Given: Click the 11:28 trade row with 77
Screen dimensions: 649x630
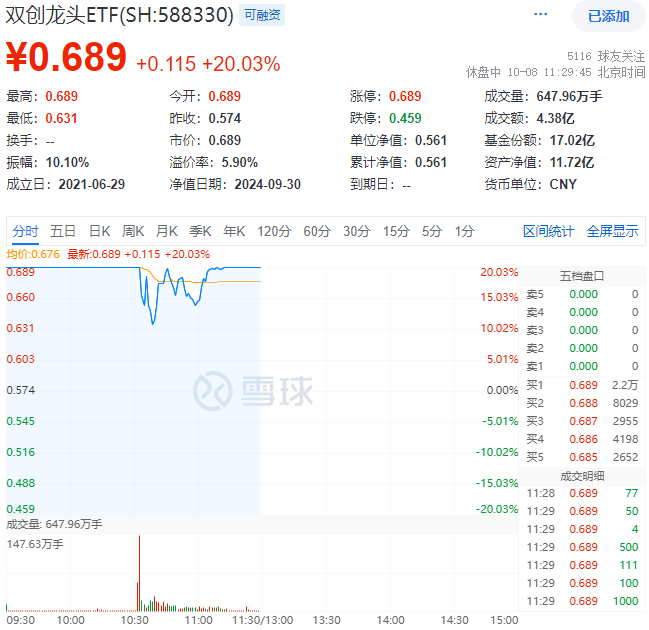Looking at the screenshot, I should [582, 493].
